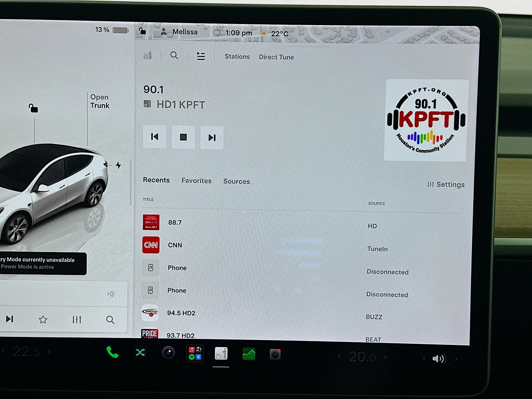The width and height of the screenshot is (532, 399).
Task: Open the Phone app in dock
Action: [x=112, y=352]
